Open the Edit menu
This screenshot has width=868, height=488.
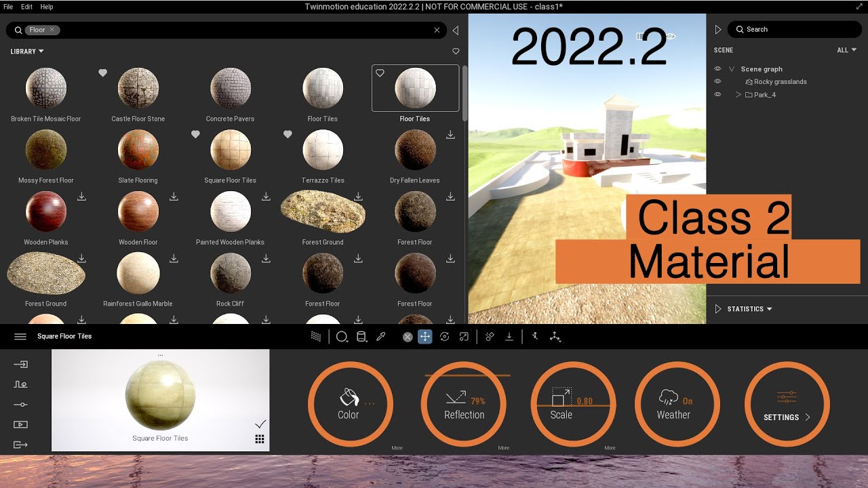pyautogui.click(x=26, y=7)
